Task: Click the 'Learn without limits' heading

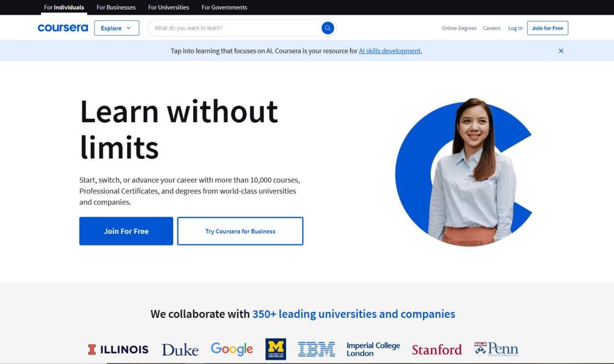Action: point(179,129)
